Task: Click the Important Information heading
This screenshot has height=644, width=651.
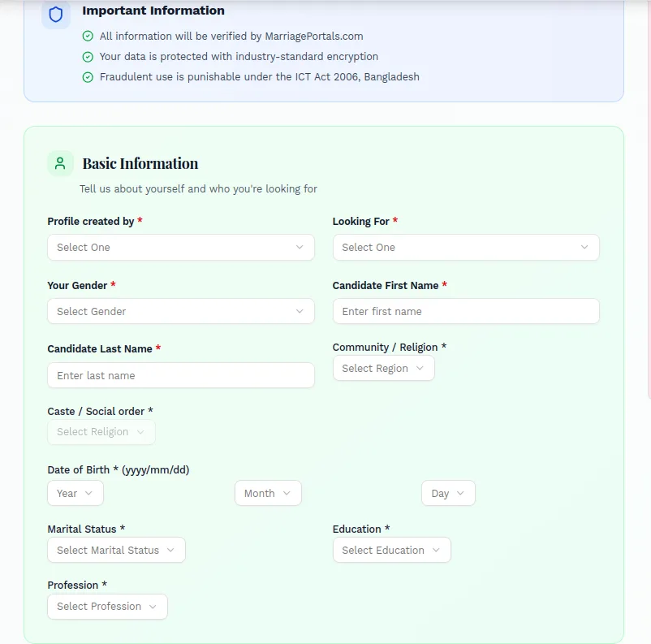Action: pyautogui.click(x=153, y=11)
